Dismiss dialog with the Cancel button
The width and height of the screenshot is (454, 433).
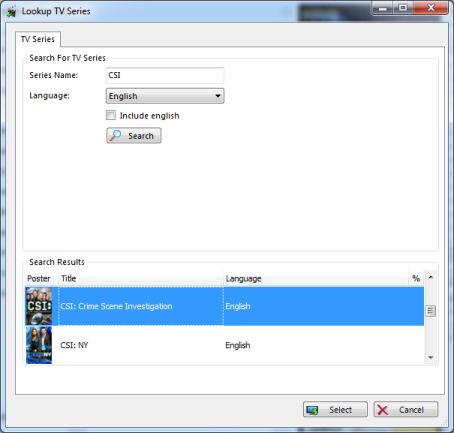(x=406, y=410)
